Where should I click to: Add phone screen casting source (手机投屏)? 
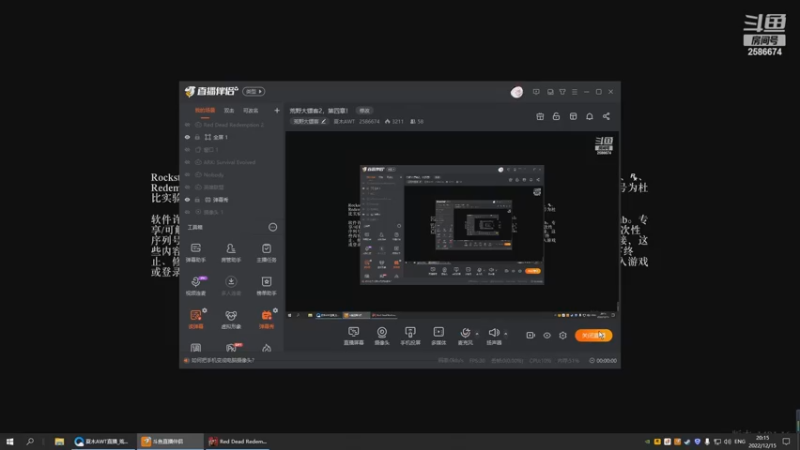(410, 336)
